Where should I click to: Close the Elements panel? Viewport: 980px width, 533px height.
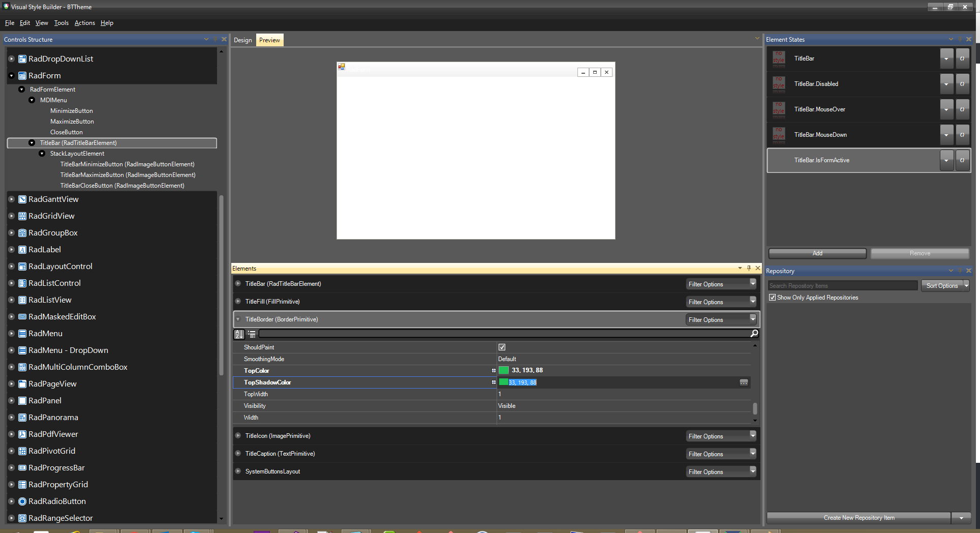coord(757,268)
